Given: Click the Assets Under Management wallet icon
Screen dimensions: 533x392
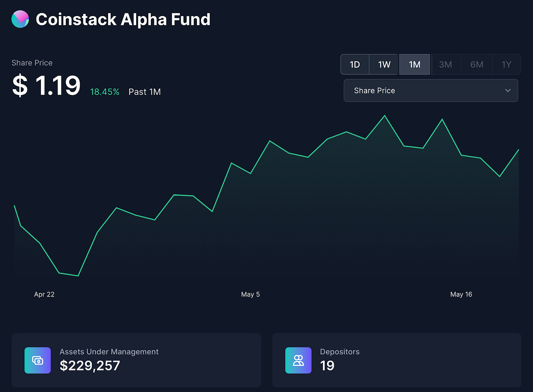Looking at the screenshot, I should [x=38, y=361].
